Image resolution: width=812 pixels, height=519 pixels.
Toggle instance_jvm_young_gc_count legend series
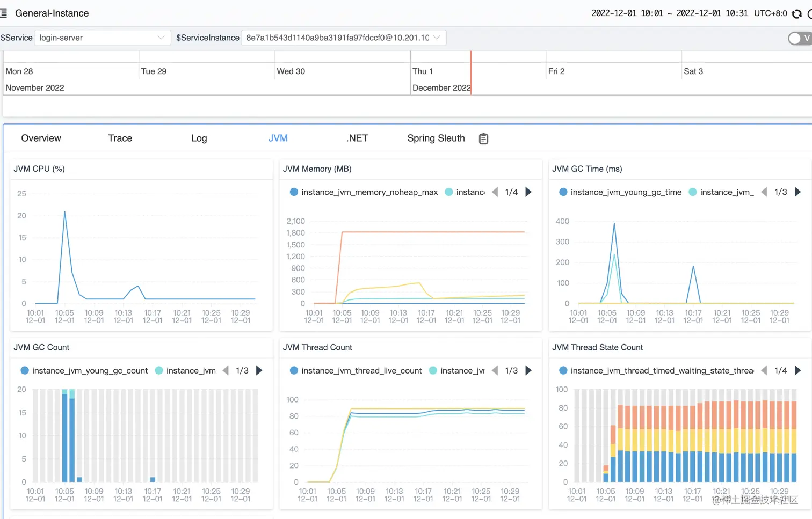click(x=84, y=370)
